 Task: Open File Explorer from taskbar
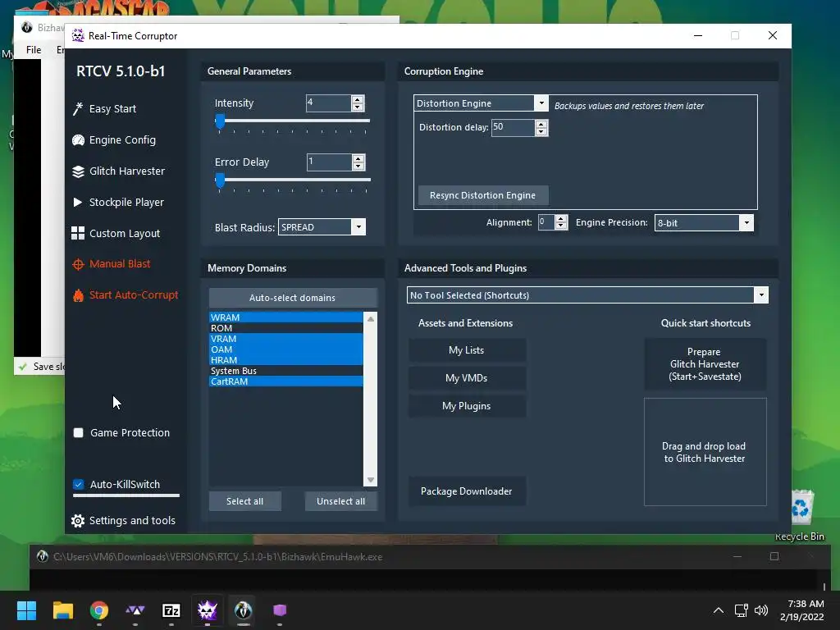click(62, 610)
